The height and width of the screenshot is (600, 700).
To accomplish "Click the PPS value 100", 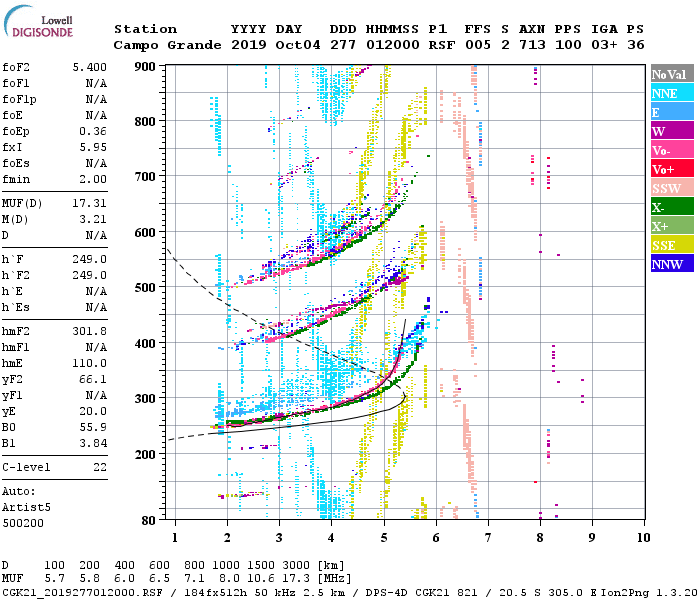I will click(568, 45).
